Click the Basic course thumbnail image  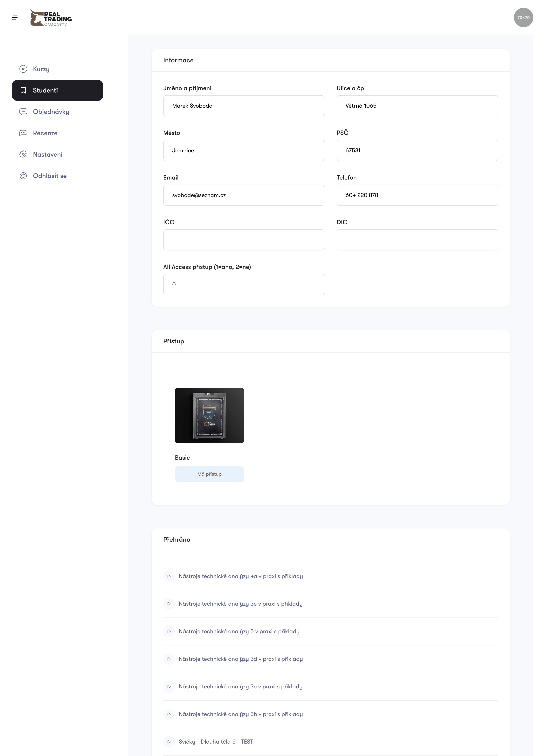(210, 415)
